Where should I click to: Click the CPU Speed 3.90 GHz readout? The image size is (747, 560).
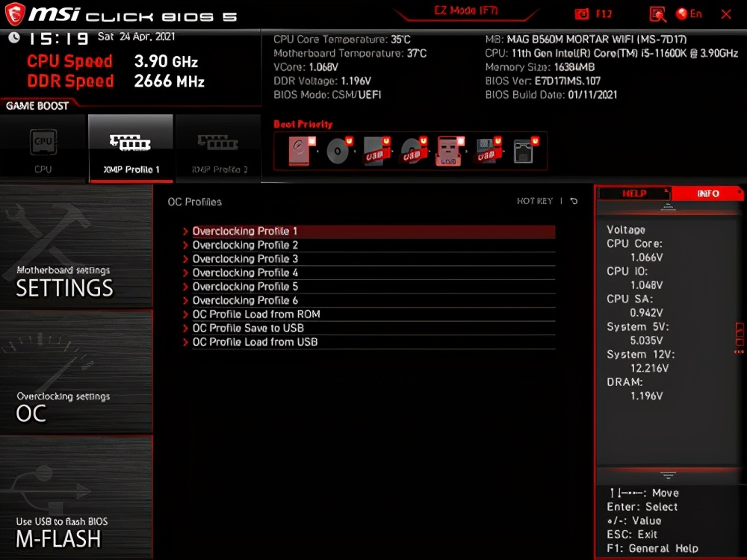pos(113,61)
